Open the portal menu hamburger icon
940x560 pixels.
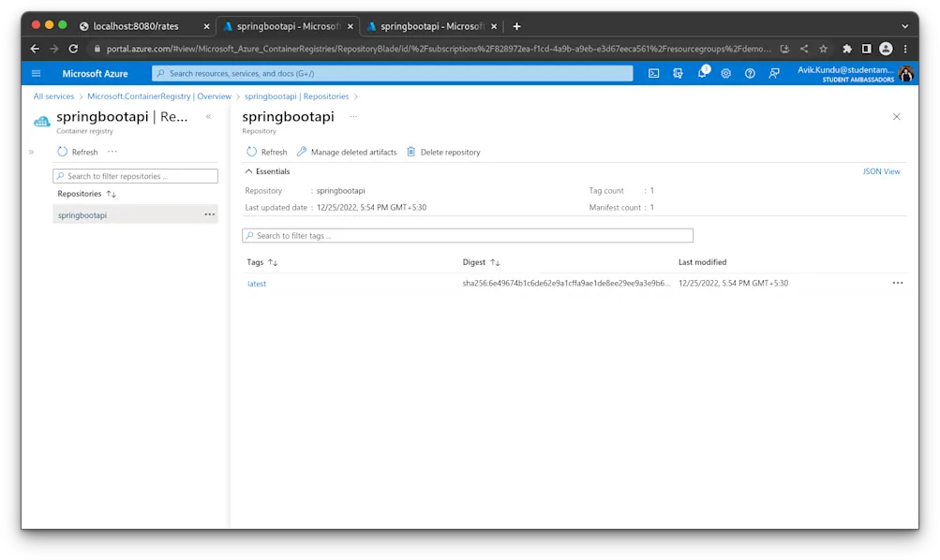point(36,73)
